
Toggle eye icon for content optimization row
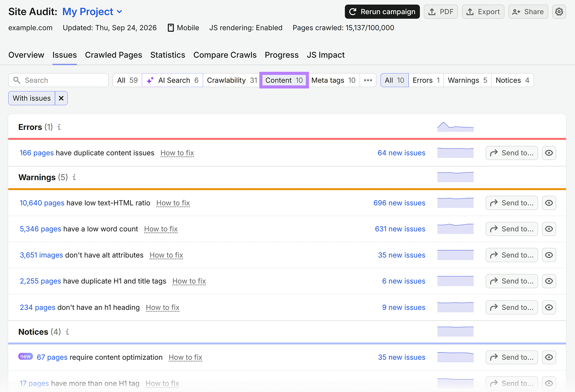coord(549,357)
